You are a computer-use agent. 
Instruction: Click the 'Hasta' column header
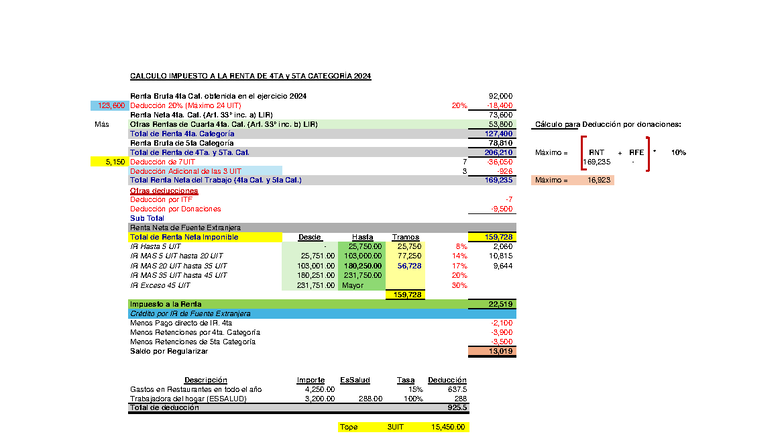362,237
